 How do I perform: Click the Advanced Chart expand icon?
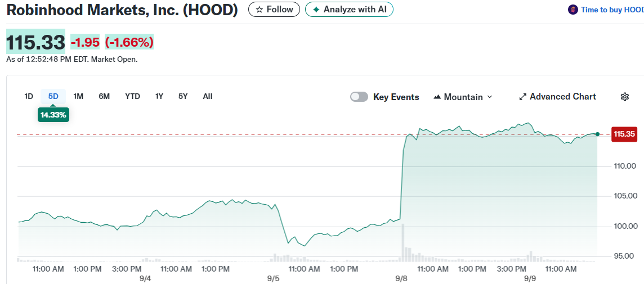[522, 97]
